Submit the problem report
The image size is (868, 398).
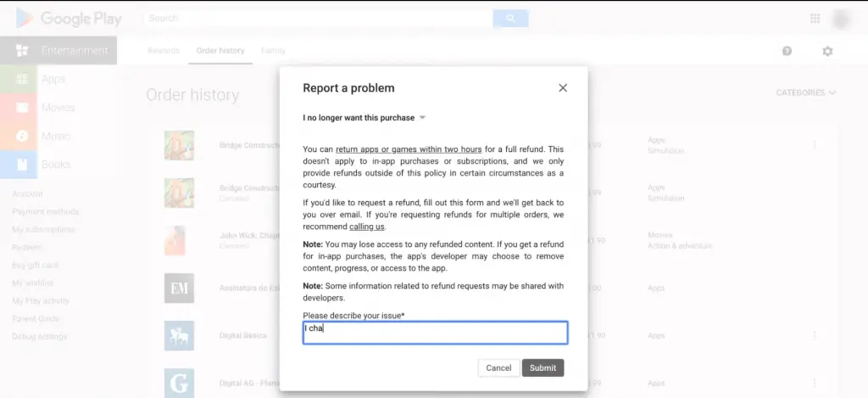542,368
